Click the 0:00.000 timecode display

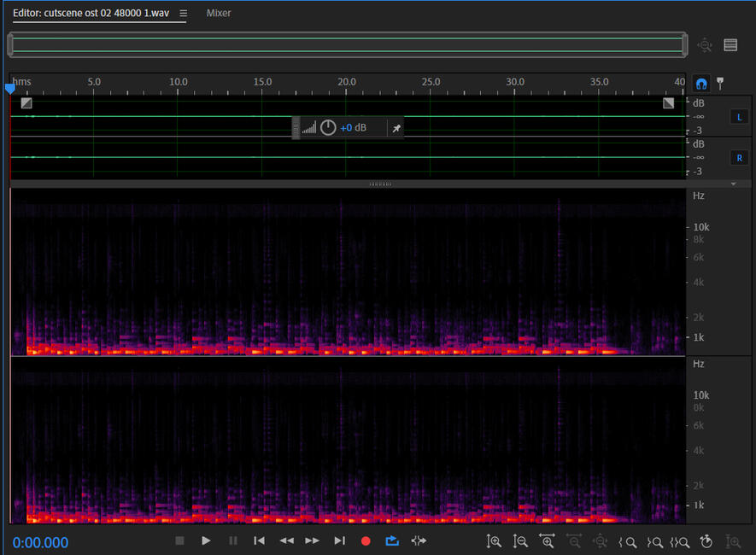click(40, 542)
